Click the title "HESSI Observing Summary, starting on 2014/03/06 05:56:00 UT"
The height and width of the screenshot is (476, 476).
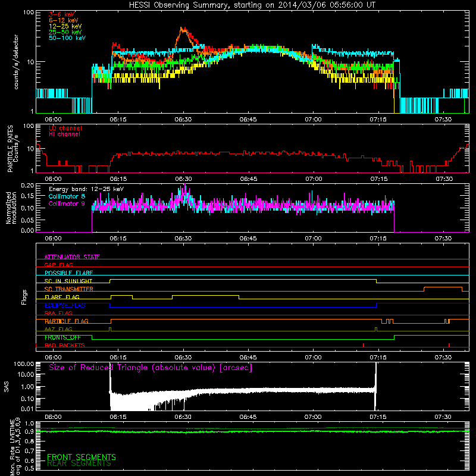(x=252, y=5)
